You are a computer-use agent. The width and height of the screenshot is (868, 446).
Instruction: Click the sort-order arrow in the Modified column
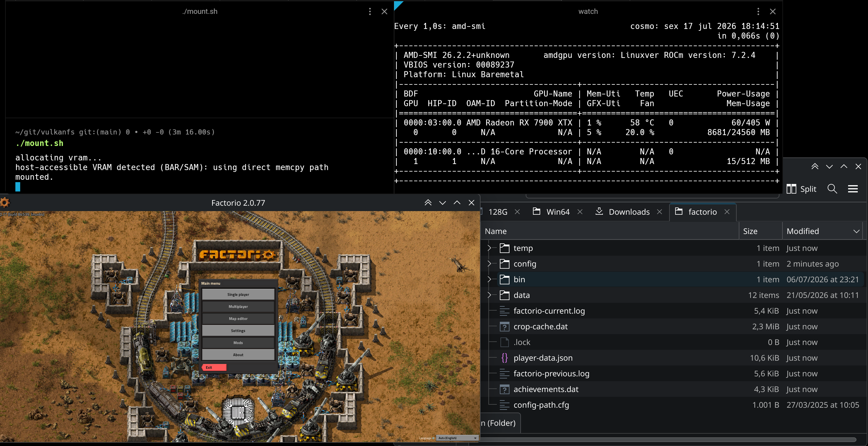click(857, 231)
